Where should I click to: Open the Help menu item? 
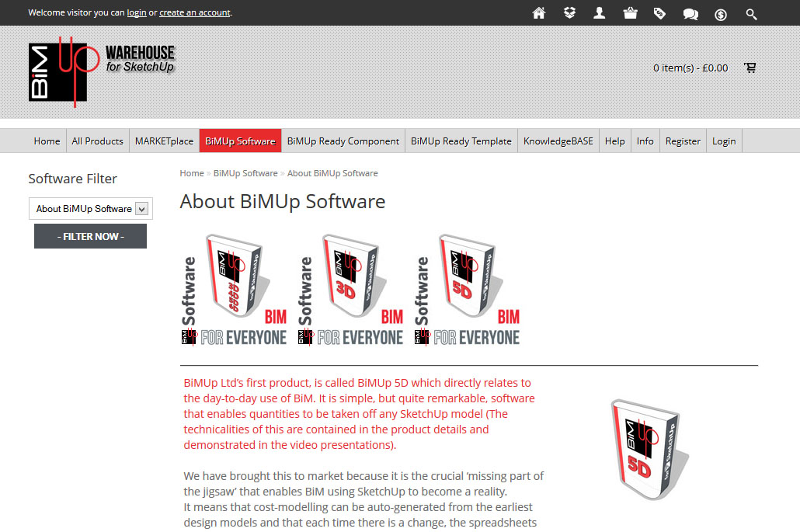tap(615, 141)
